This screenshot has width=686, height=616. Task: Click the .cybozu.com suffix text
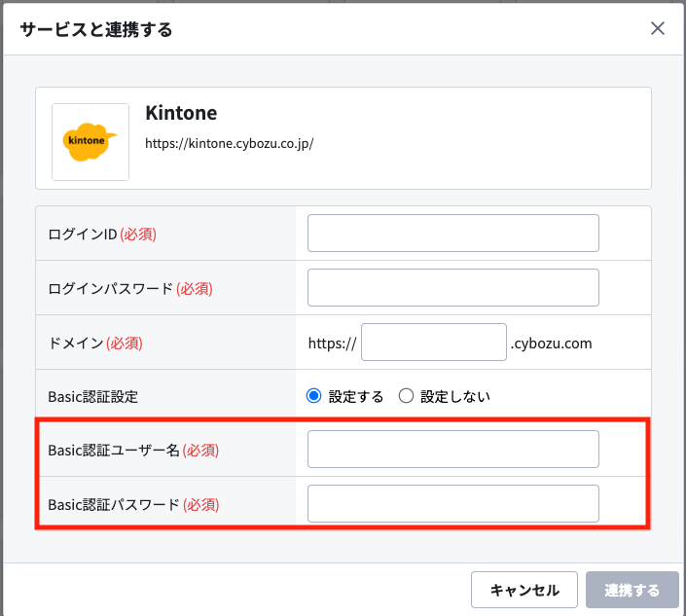(x=552, y=344)
